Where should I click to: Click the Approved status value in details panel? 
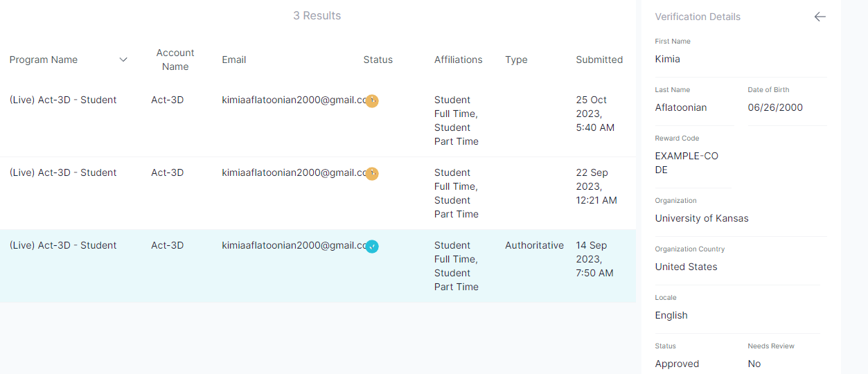(x=677, y=364)
